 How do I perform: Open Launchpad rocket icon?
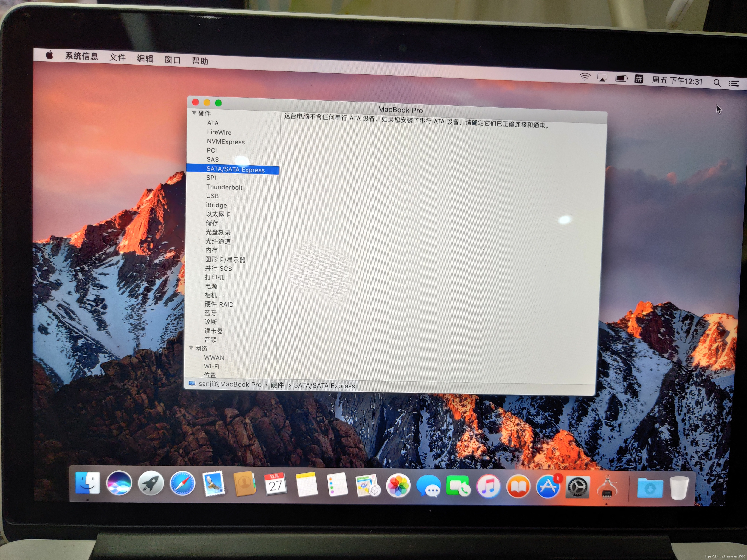coord(151,483)
